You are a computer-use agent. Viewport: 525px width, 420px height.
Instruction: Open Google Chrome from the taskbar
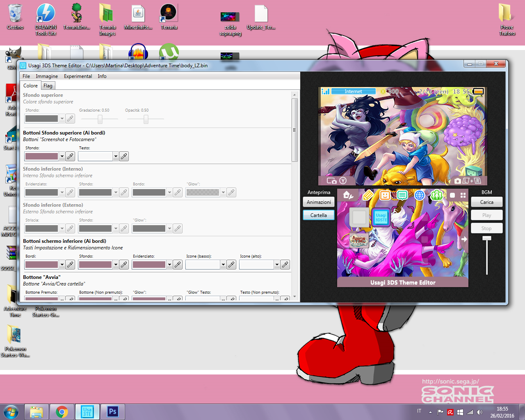coord(62,412)
